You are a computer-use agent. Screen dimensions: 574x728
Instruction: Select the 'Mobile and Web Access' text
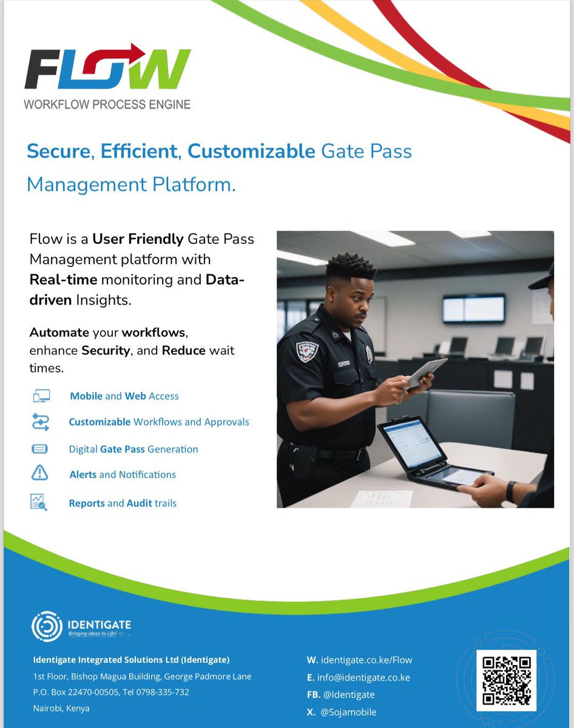point(124,396)
